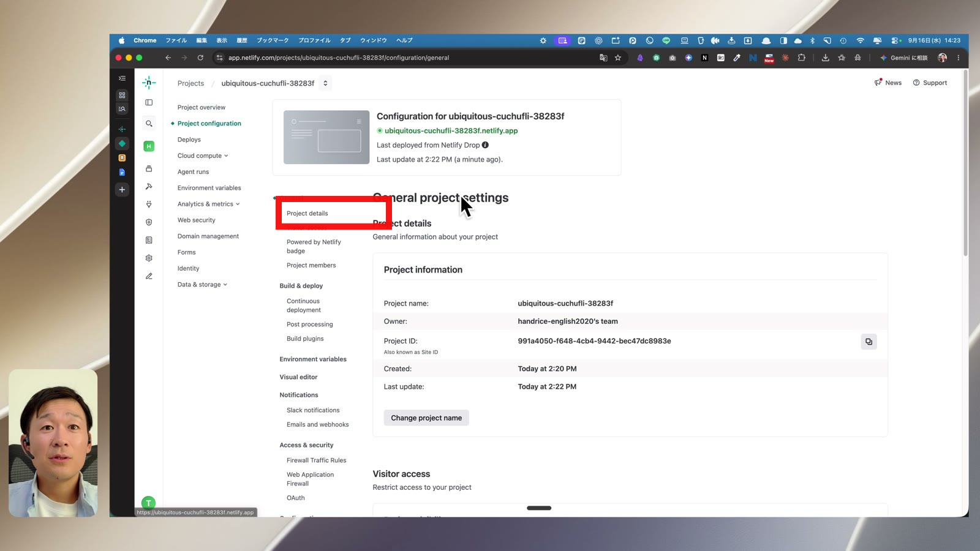Viewport: 980px width, 551px height.
Task: Click the page vertical scrollbar
Action: [966, 164]
